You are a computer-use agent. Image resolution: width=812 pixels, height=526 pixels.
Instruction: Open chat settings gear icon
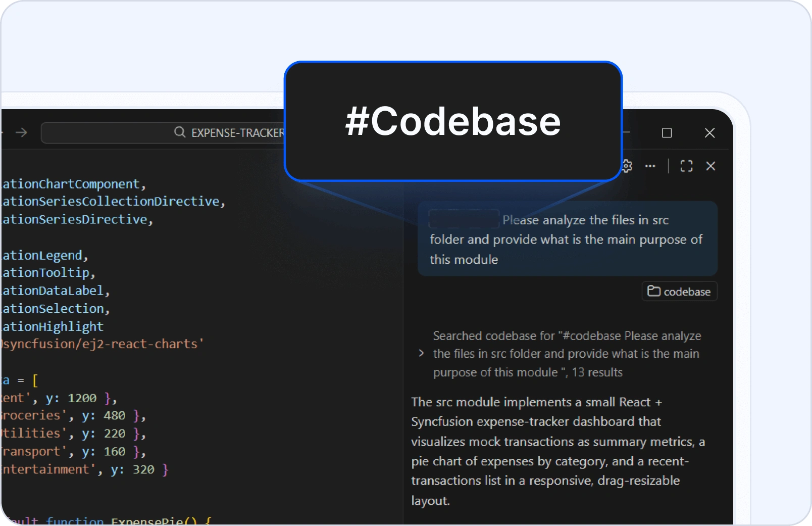coord(627,166)
